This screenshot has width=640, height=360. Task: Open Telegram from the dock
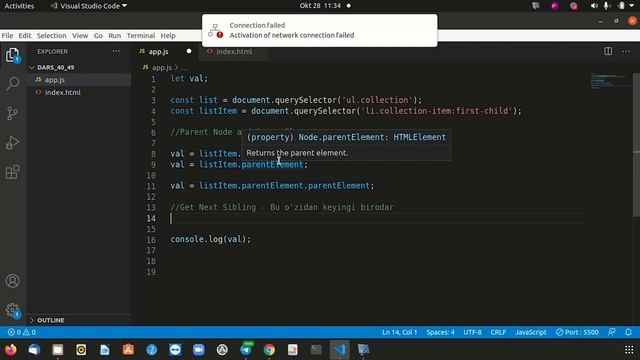click(246, 350)
